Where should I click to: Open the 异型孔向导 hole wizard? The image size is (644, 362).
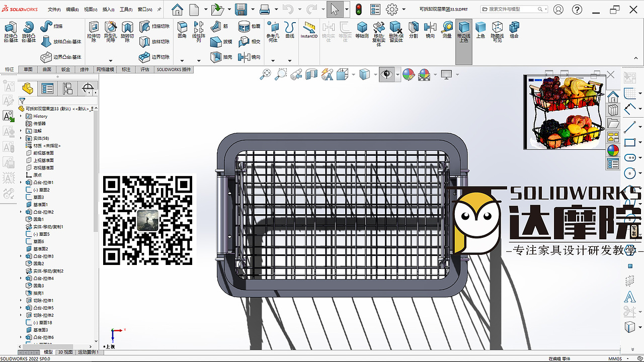pyautogui.click(x=110, y=32)
